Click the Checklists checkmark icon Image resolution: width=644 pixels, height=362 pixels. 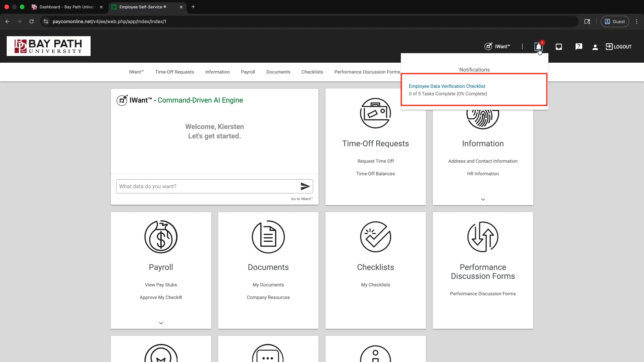(x=375, y=237)
